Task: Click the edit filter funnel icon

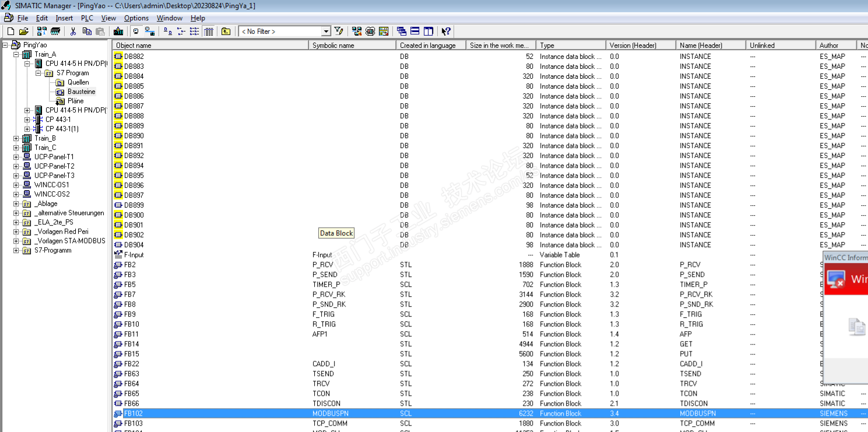Action: [339, 31]
